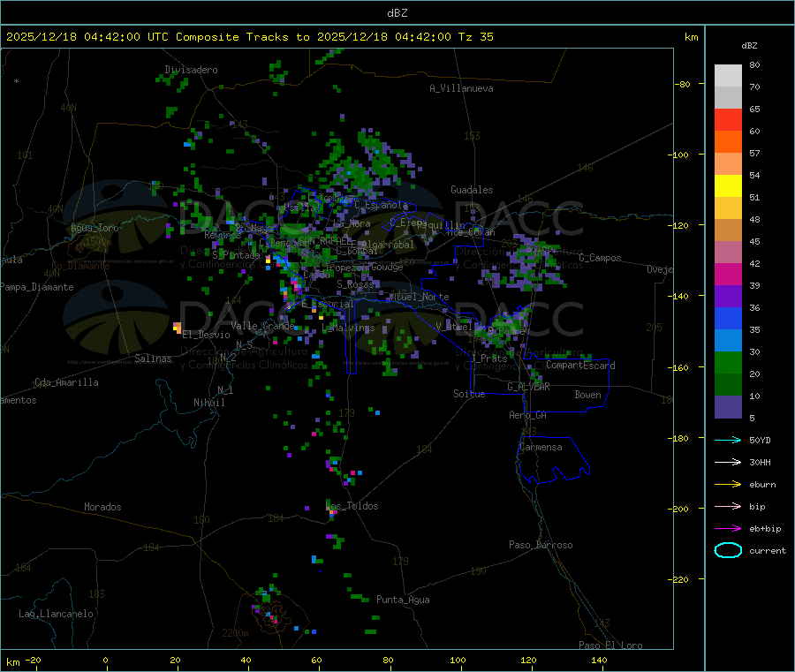
Task: Click the Salinas map label
Action: click(153, 359)
